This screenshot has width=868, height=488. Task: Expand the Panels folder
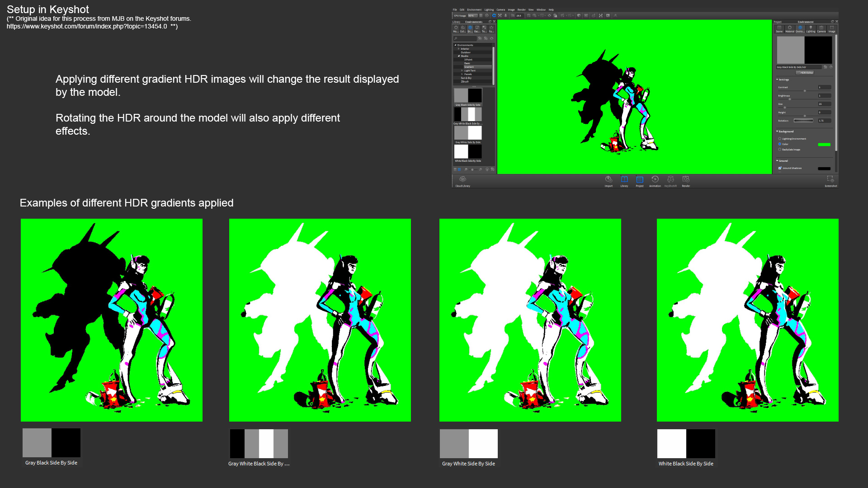point(462,74)
